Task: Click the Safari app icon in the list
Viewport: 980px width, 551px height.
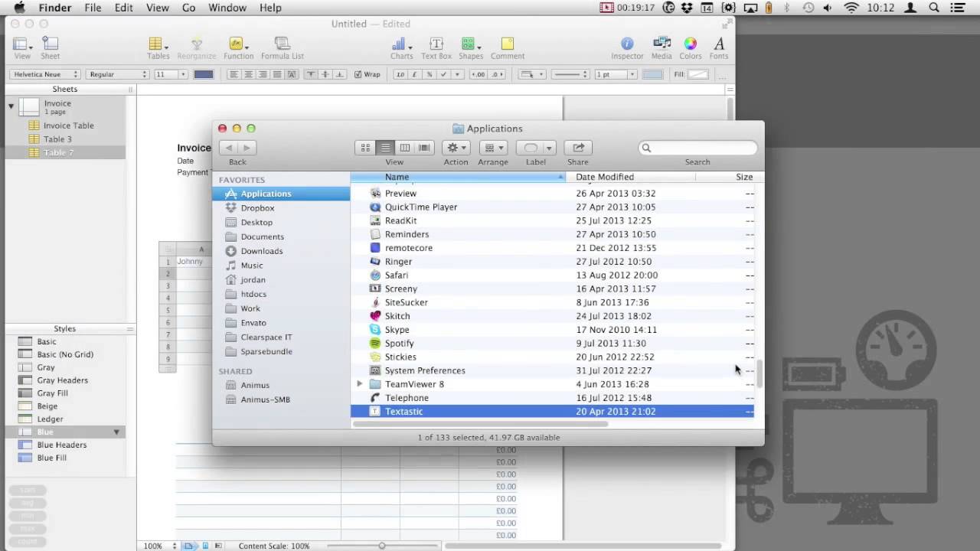Action: (x=375, y=275)
